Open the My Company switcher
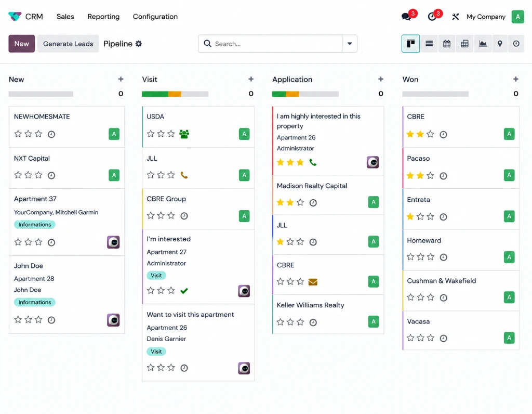 (x=486, y=17)
